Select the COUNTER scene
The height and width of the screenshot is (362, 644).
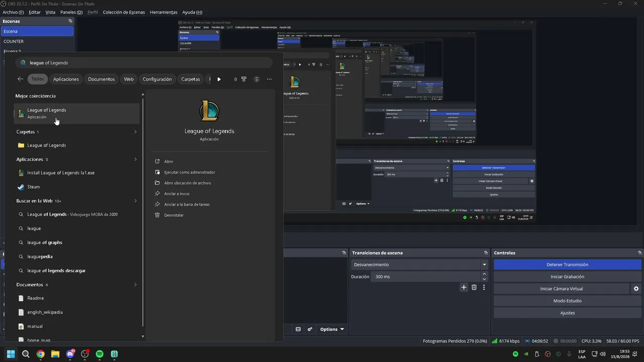click(x=37, y=41)
